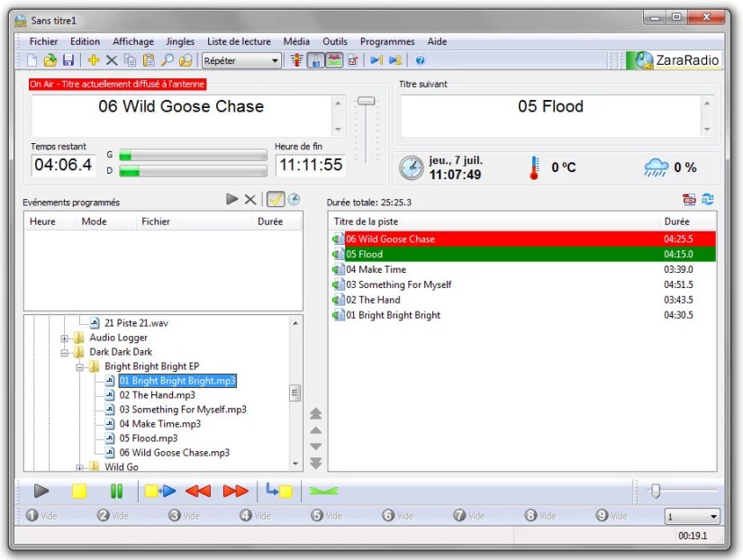Click the clock icon in Evénements programmés panel
Viewport: 743px width, 560px height.
pos(293,198)
